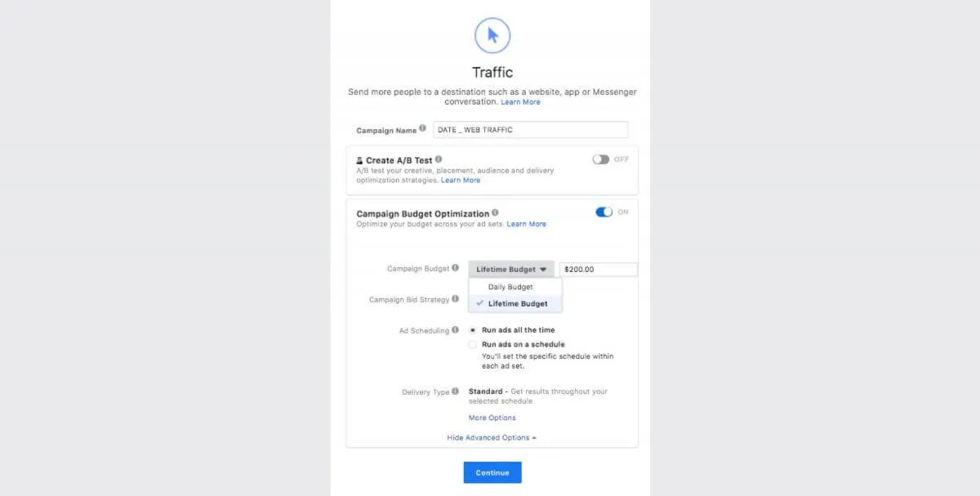Image resolution: width=980 pixels, height=496 pixels.
Task: Click info icon next to Campaign Budget label
Action: point(456,268)
